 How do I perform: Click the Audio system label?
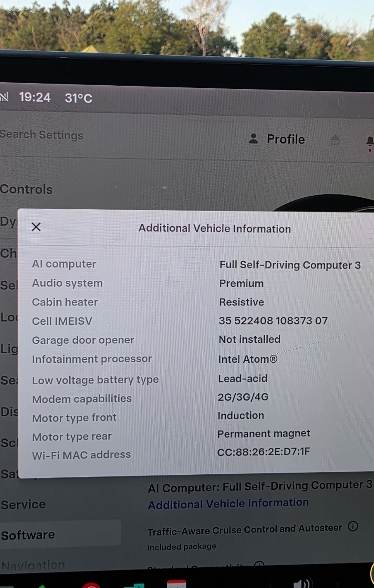click(x=67, y=283)
